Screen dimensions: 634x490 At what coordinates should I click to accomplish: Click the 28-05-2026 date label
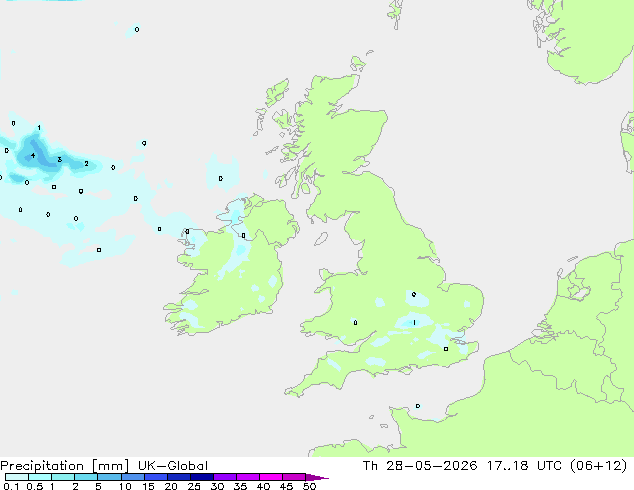[431, 466]
